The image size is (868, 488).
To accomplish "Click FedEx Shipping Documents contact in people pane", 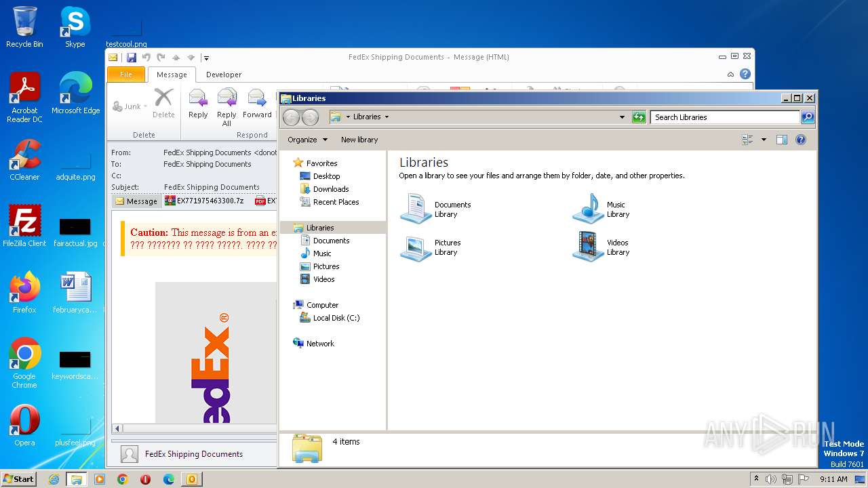I will [x=194, y=454].
